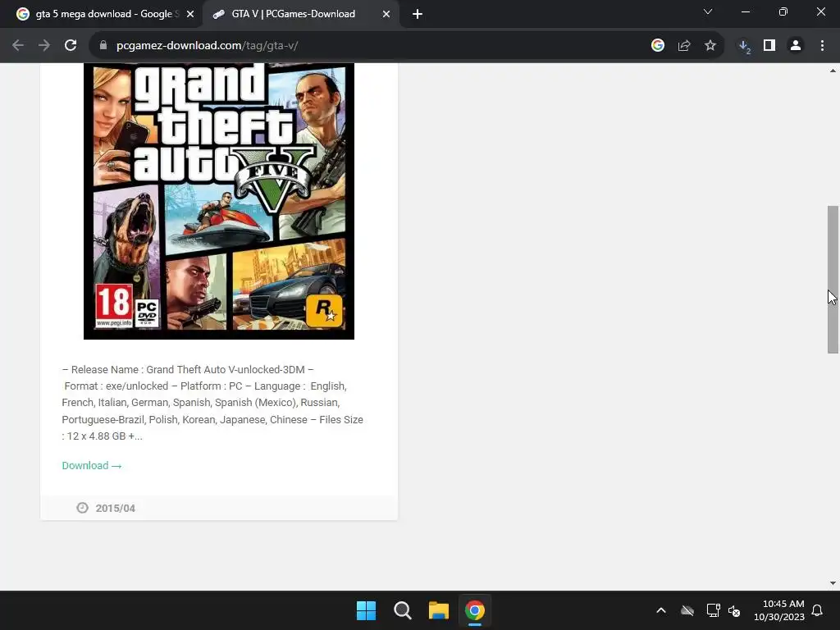Click the browser forward arrow
The width and height of the screenshot is (840, 630).
tap(44, 46)
